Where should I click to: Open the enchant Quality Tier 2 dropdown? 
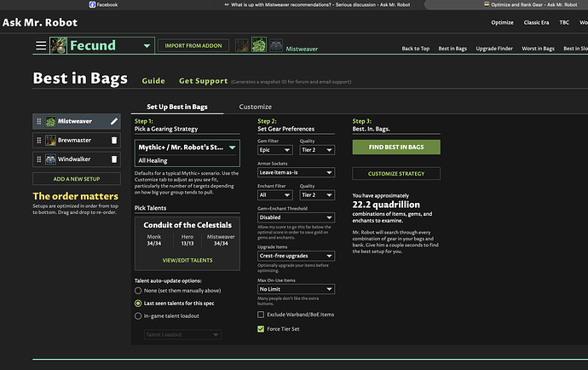tap(317, 194)
